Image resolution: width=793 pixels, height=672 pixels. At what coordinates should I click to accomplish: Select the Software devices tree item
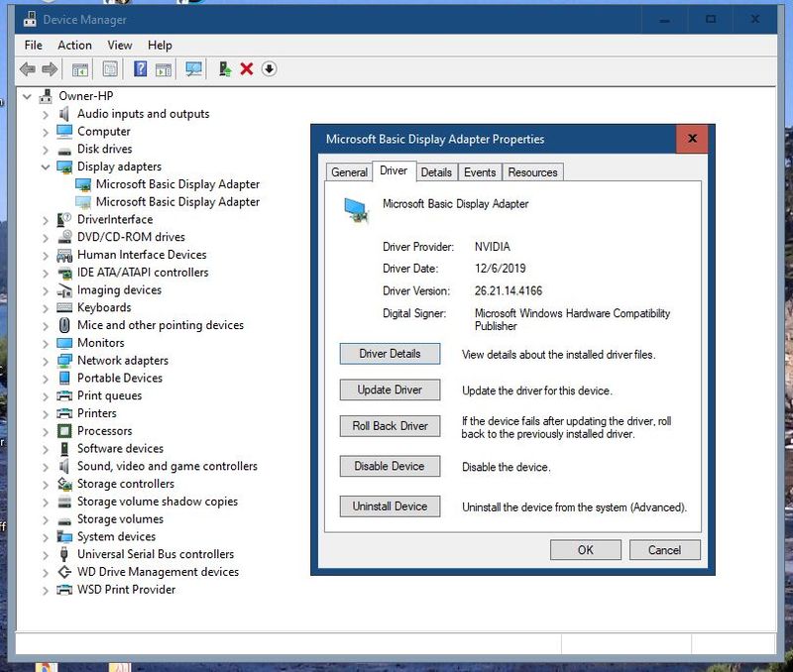pos(120,449)
